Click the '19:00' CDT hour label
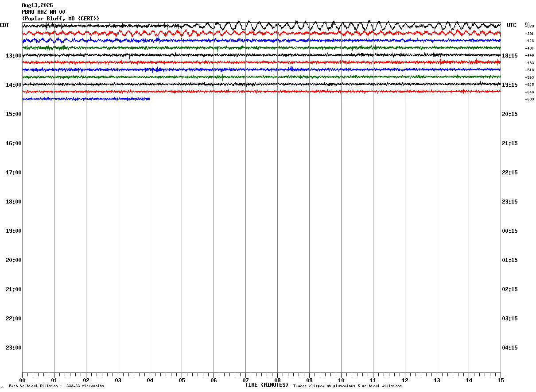This screenshot has width=536, height=392. click(x=14, y=231)
